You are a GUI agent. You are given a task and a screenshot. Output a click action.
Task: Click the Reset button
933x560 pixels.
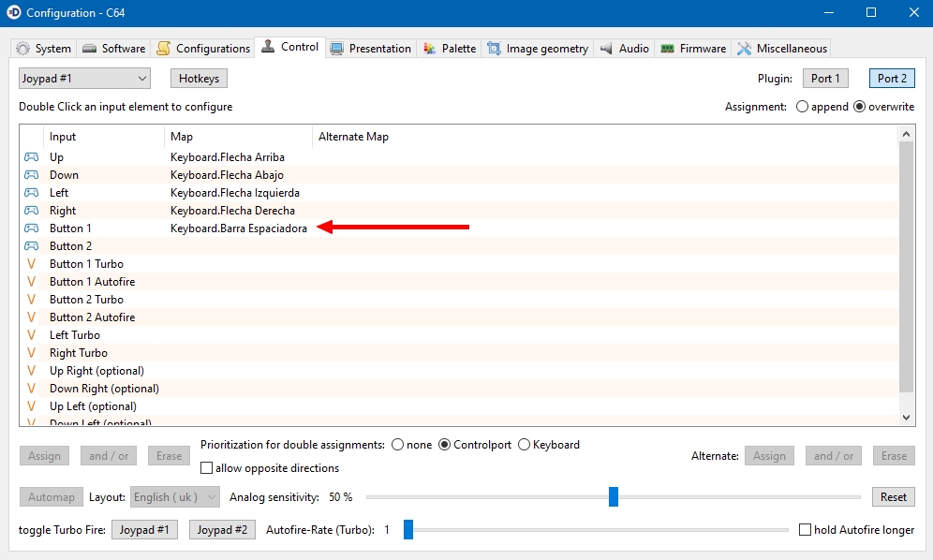893,497
